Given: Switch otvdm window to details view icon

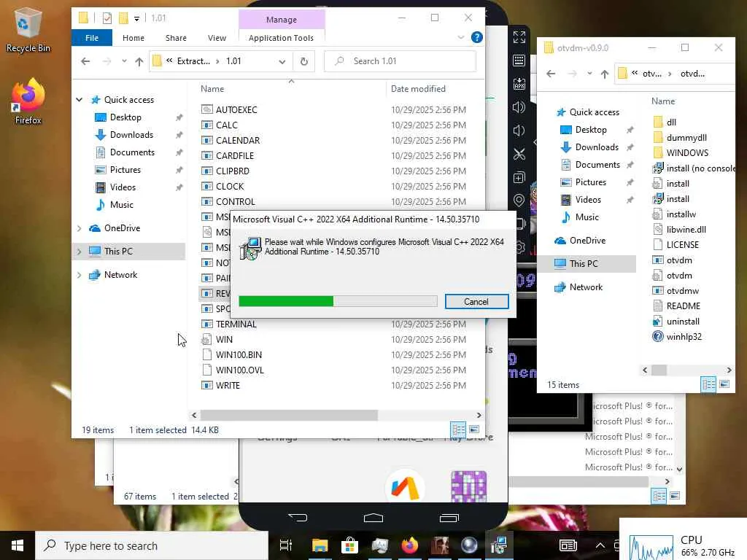Looking at the screenshot, I should [708, 384].
